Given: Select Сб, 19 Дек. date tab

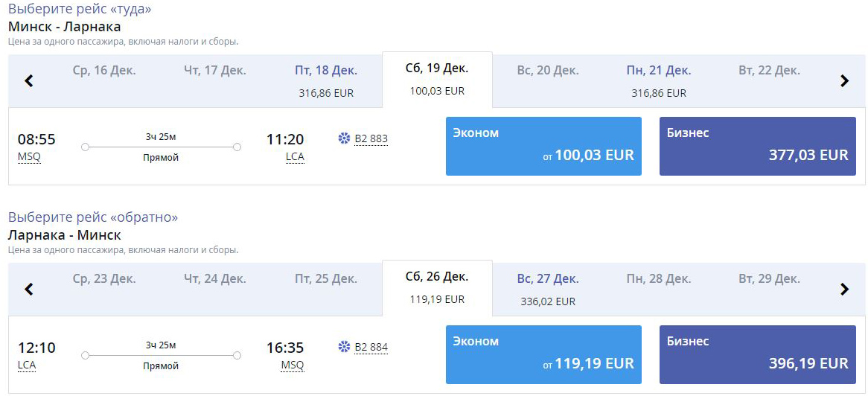Looking at the screenshot, I should (437, 79).
